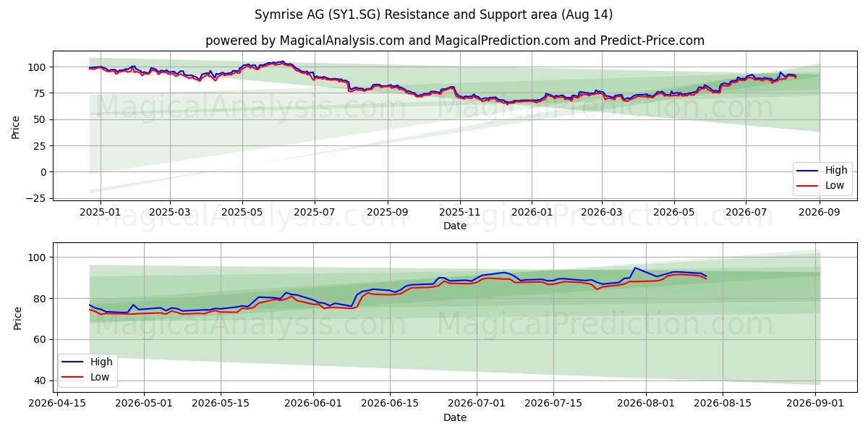Click the 'Date' axis label under the top chart
Viewport: 868px width, 434px height.
pos(455,226)
